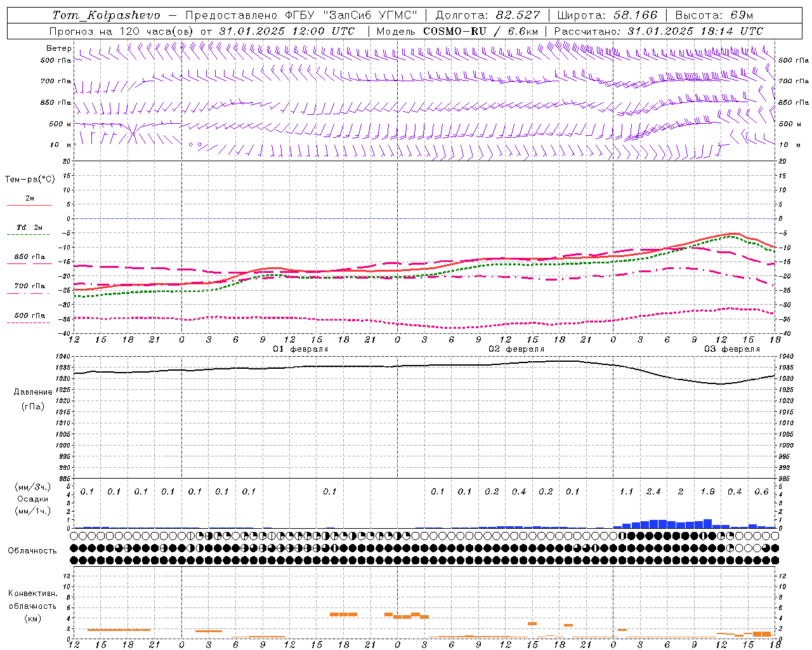The height and width of the screenshot is (650, 812).
Task: Click the '(мм/1ч.)' precipitation unit label
Action: 32,511
